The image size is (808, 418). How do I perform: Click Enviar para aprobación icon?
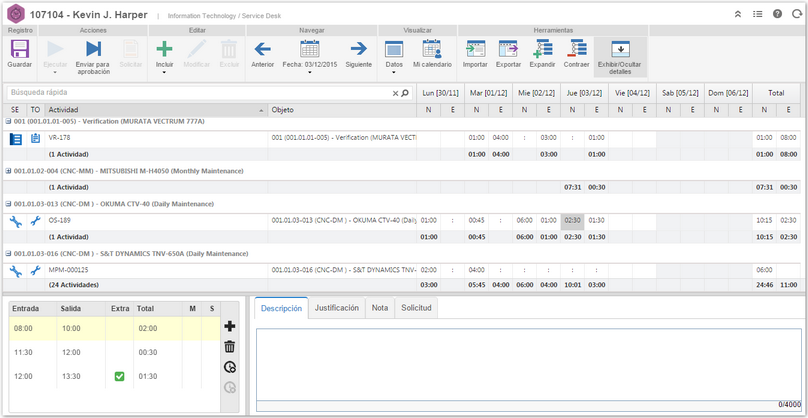[x=93, y=49]
